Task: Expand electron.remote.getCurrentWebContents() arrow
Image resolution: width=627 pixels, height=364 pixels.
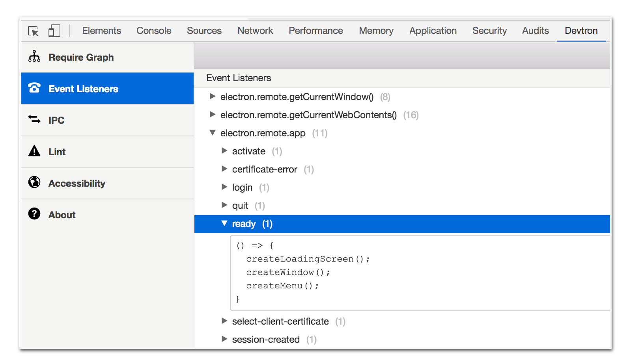Action: [213, 114]
